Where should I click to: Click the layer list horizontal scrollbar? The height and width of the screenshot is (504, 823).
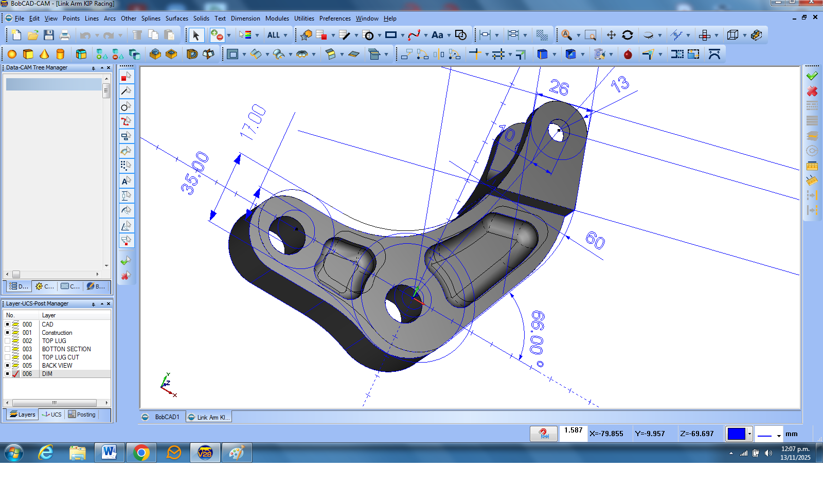[57, 403]
